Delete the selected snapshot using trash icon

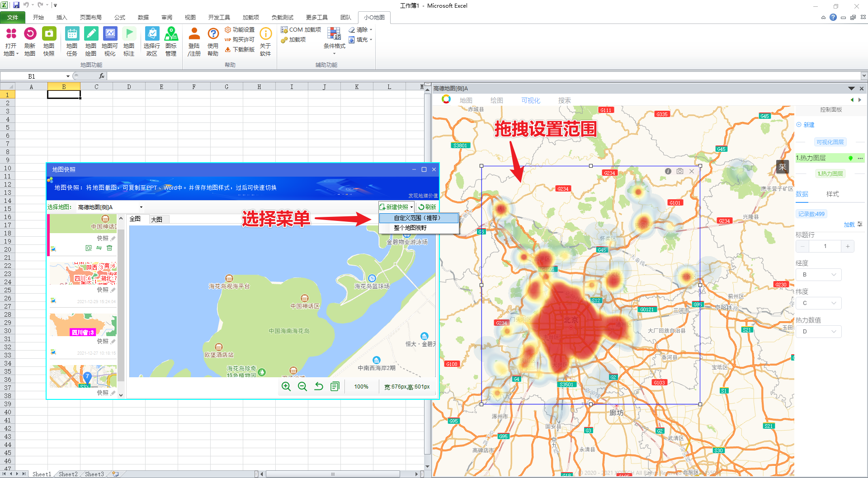109,248
